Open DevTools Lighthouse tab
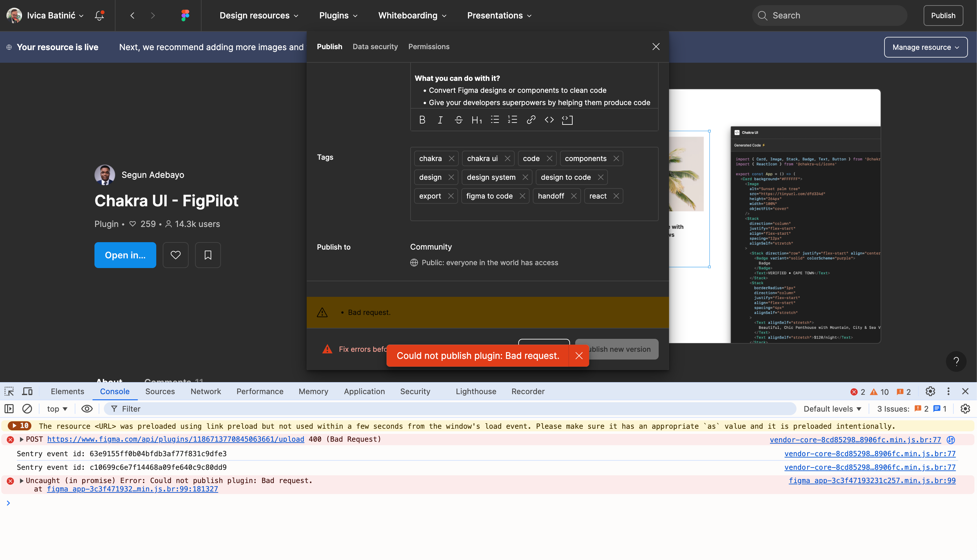The width and height of the screenshot is (977, 560). tap(476, 392)
